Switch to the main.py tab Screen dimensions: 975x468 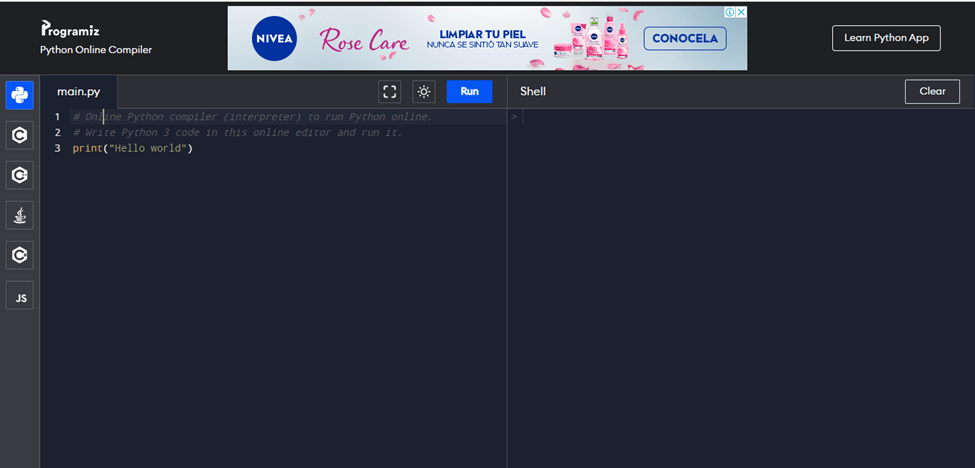pos(78,92)
